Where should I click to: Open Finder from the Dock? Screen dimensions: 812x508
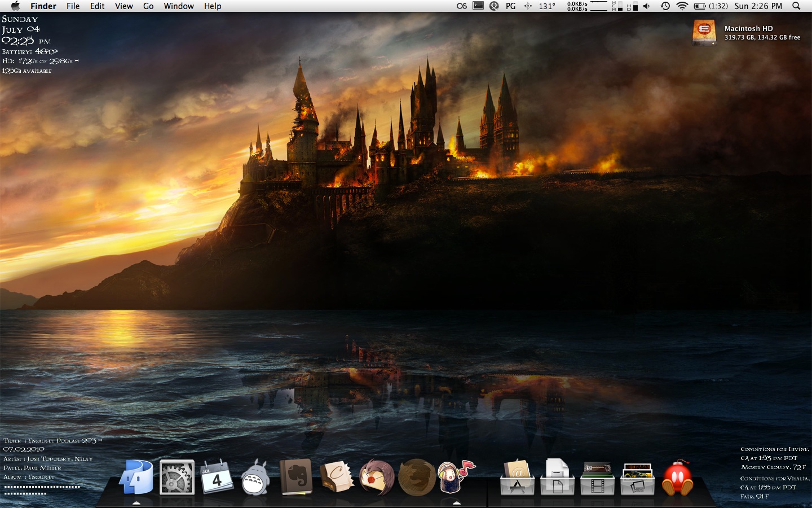(x=136, y=477)
